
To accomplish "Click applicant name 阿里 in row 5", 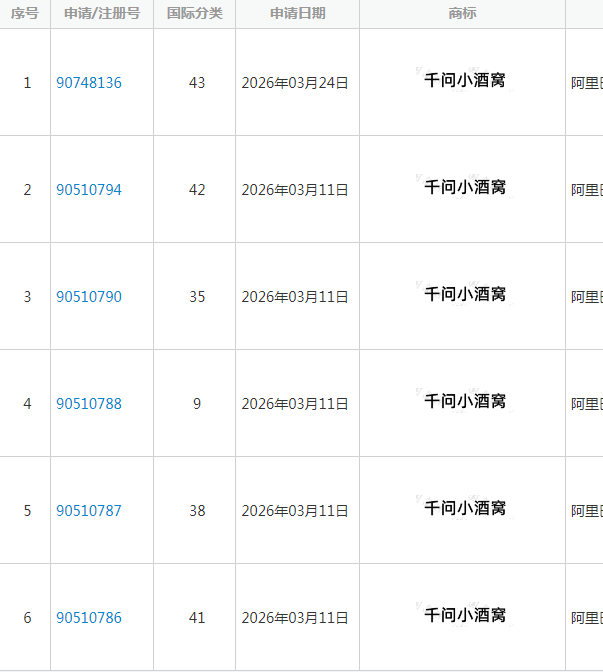I will pyautogui.click(x=587, y=511).
